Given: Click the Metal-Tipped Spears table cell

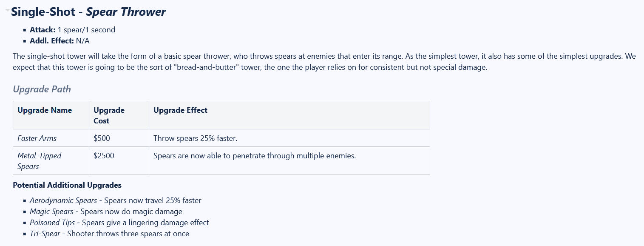Looking at the screenshot, I should tap(51, 161).
